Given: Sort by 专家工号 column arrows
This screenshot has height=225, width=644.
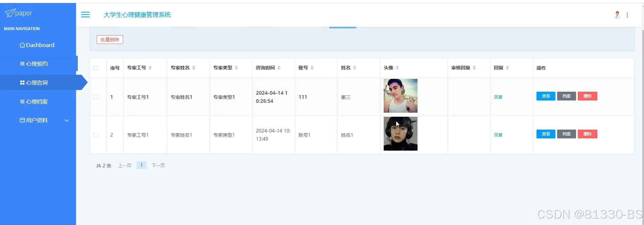Looking at the screenshot, I should [150, 68].
